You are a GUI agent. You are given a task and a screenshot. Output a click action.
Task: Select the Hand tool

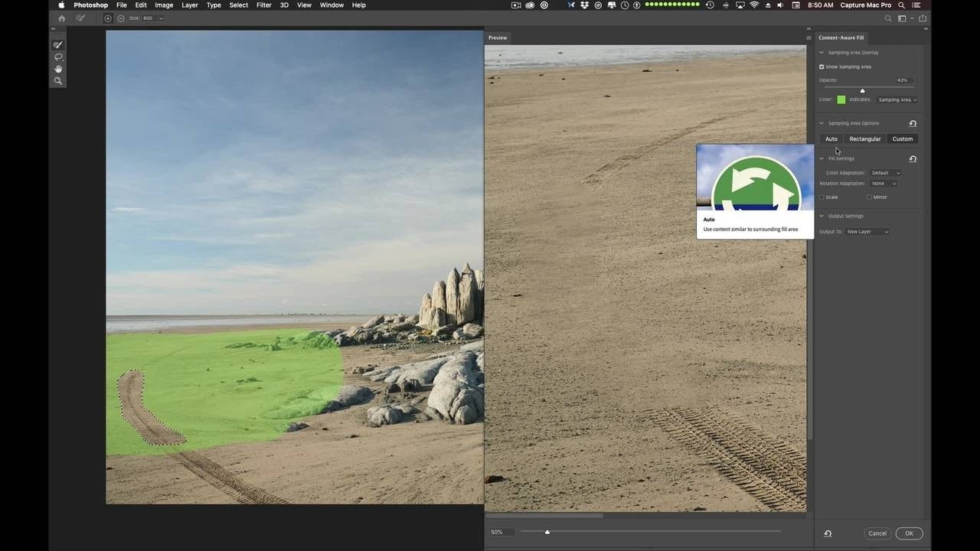tap(57, 69)
